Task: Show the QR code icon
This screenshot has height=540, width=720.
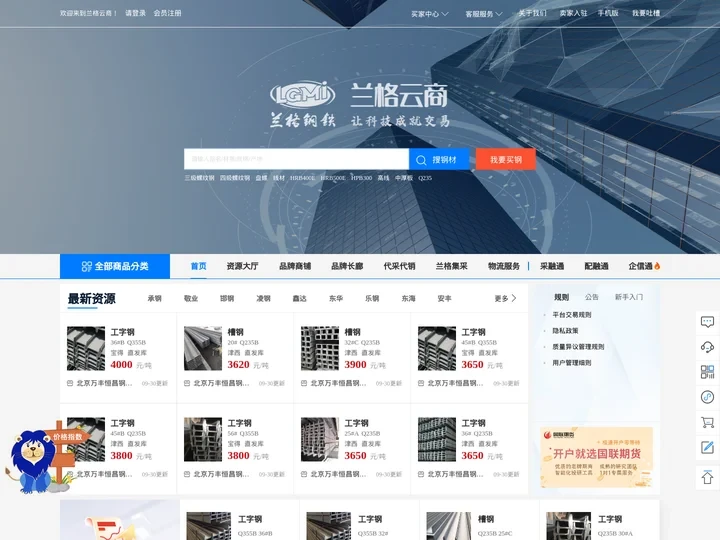Action: (x=707, y=371)
